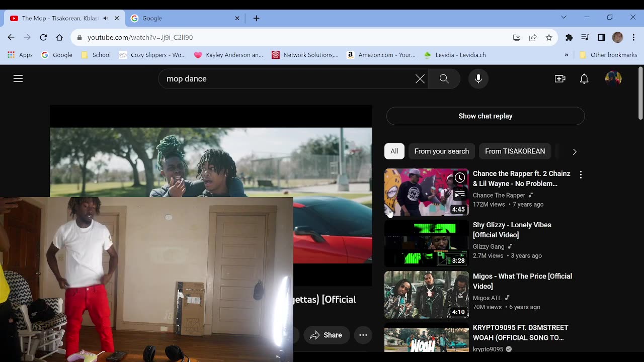Click the YouTube search magnifier button
The image size is (644, 362).
[x=444, y=78]
